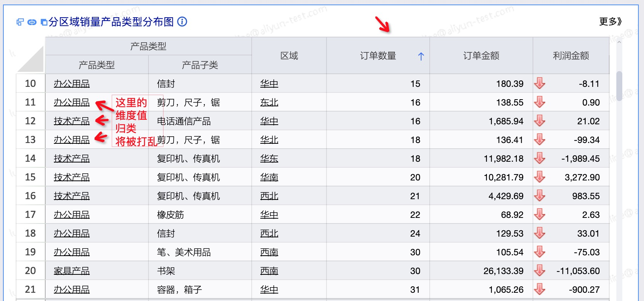Click the corner triangle of the table header
644x301 pixels.
[x=31, y=59]
